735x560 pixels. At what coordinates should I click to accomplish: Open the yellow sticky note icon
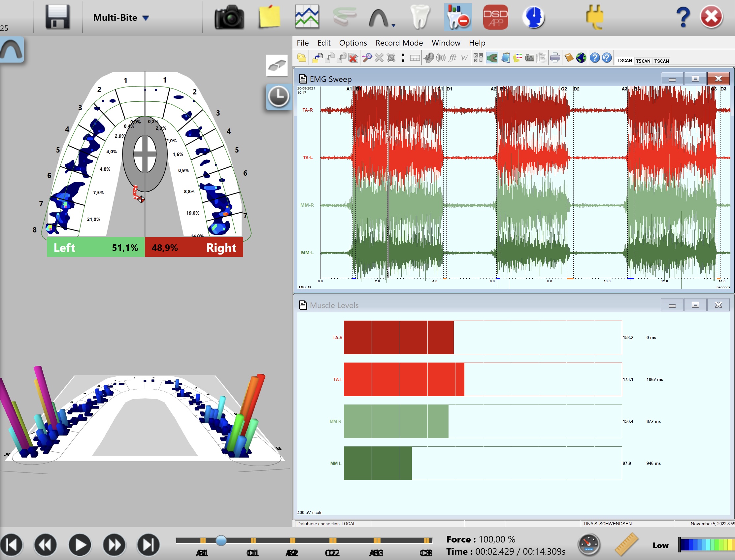pyautogui.click(x=269, y=17)
